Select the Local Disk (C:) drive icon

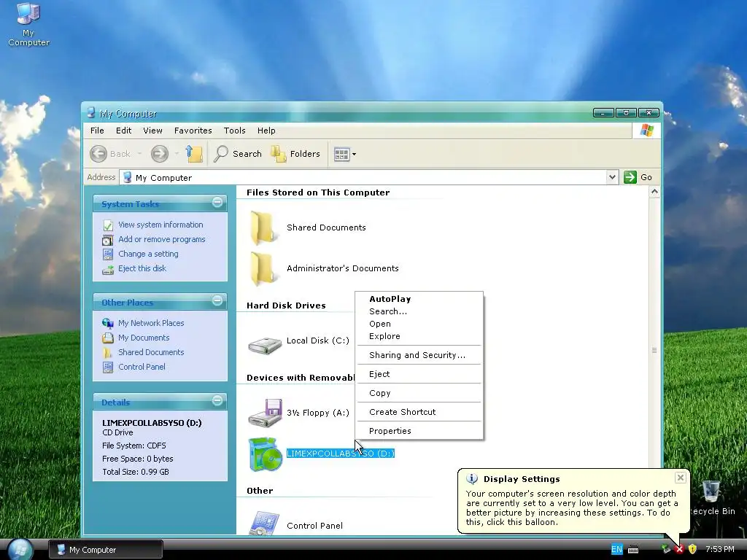coord(265,345)
